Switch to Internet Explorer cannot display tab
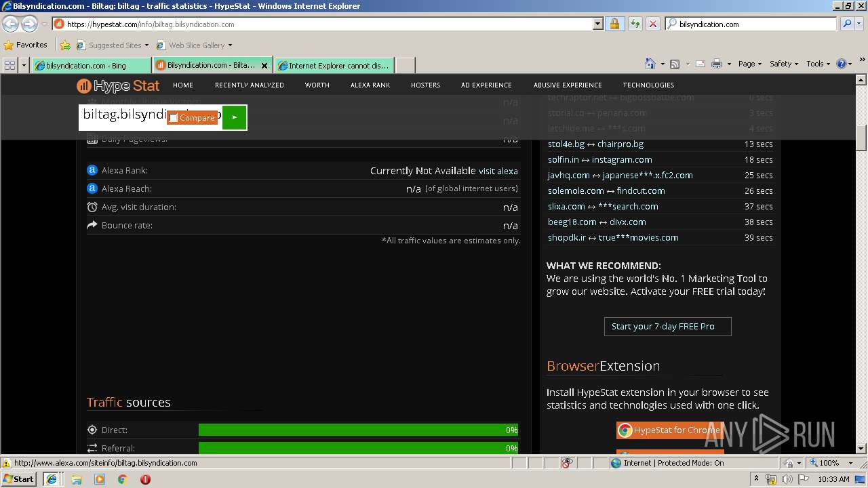Screen dimensions: 868x488 click(x=333, y=66)
